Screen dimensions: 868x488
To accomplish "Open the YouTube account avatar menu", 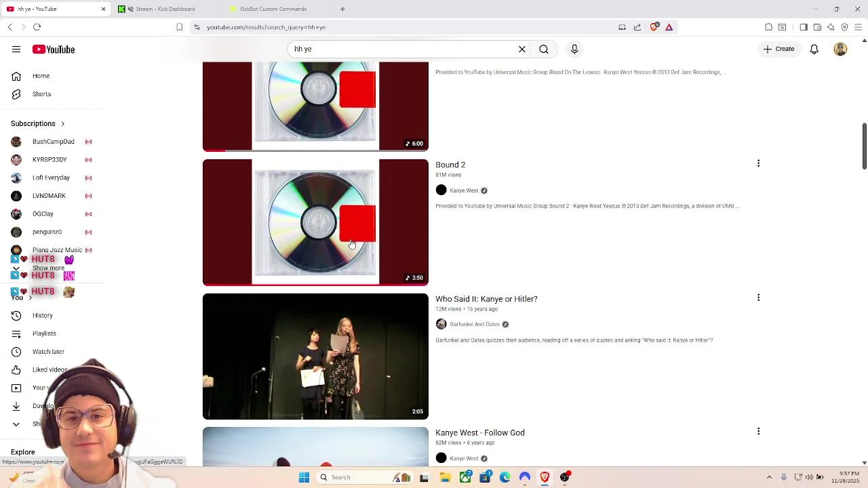I will (x=840, y=49).
